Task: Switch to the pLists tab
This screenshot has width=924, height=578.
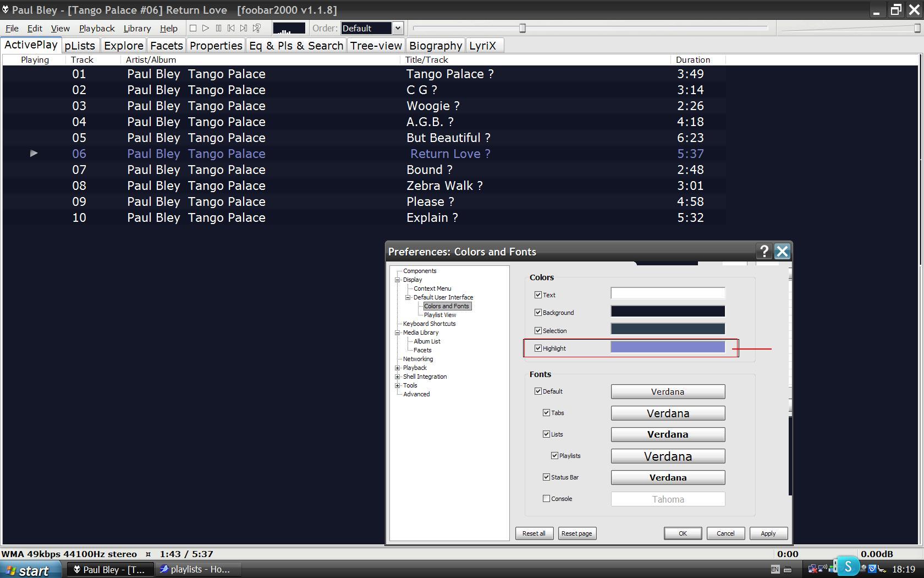Action: coord(80,46)
